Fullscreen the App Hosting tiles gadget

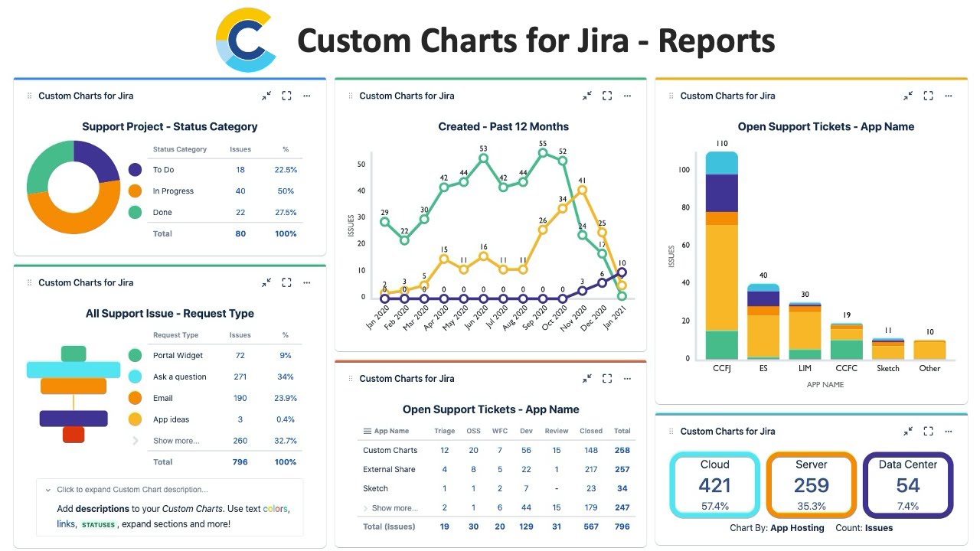pyautogui.click(x=928, y=431)
